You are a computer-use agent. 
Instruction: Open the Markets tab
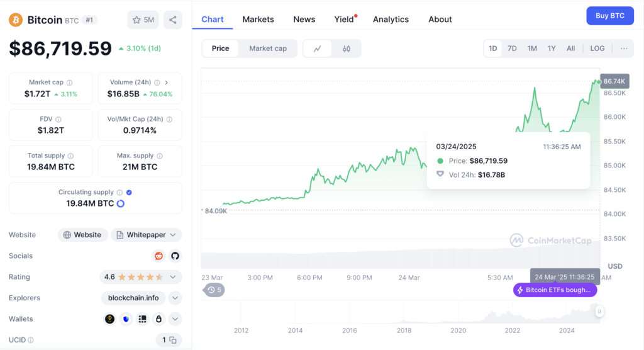(x=258, y=20)
